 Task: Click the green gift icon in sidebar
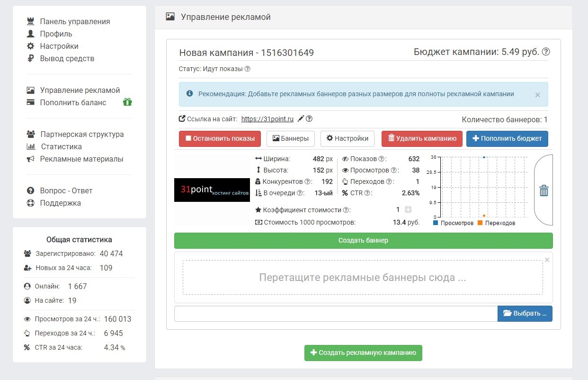(127, 102)
